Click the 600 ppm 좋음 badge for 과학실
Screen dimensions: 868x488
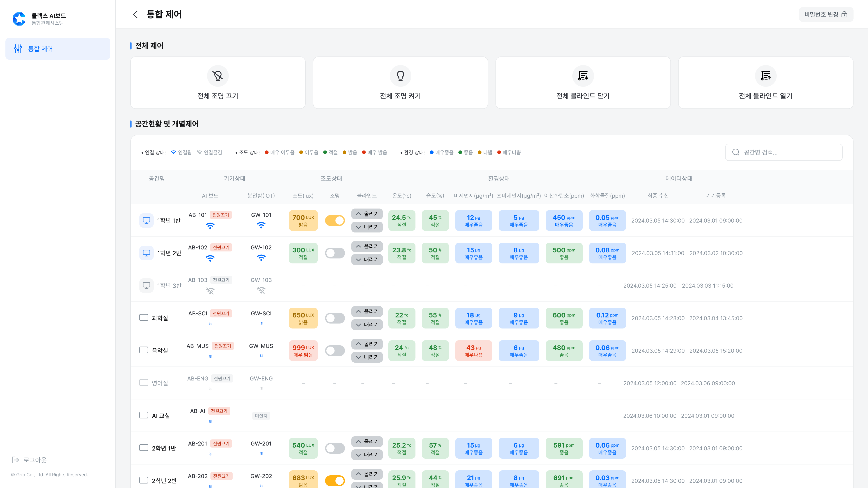pos(564,318)
